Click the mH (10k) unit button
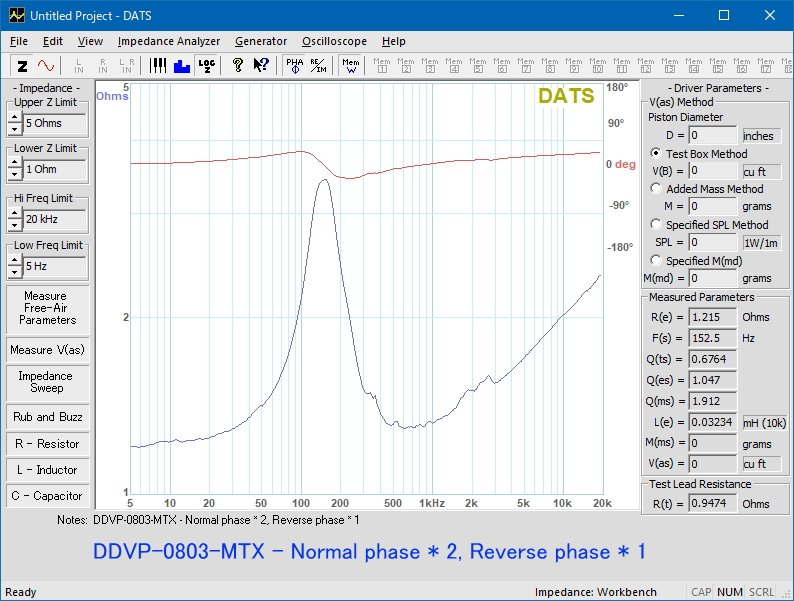 (x=765, y=423)
